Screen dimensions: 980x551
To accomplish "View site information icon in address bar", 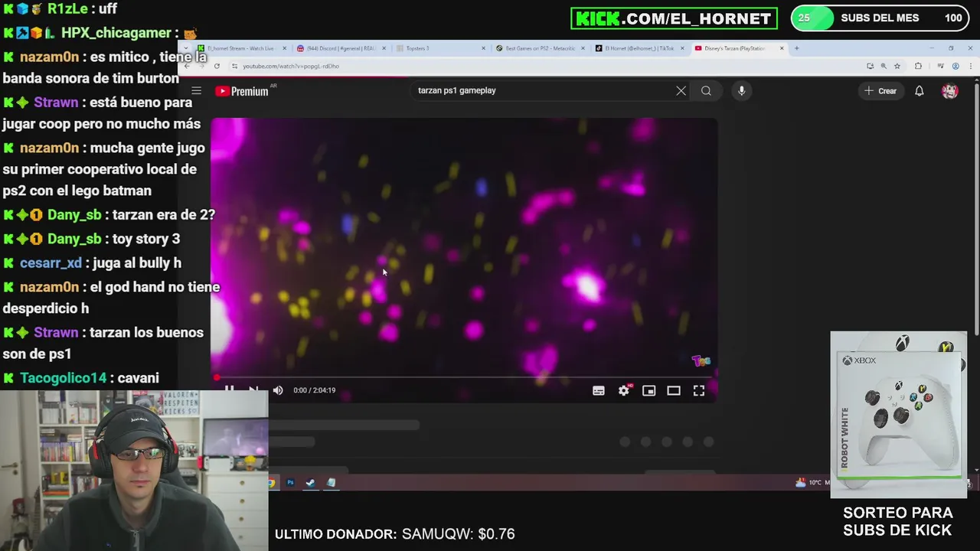I will 234,66.
